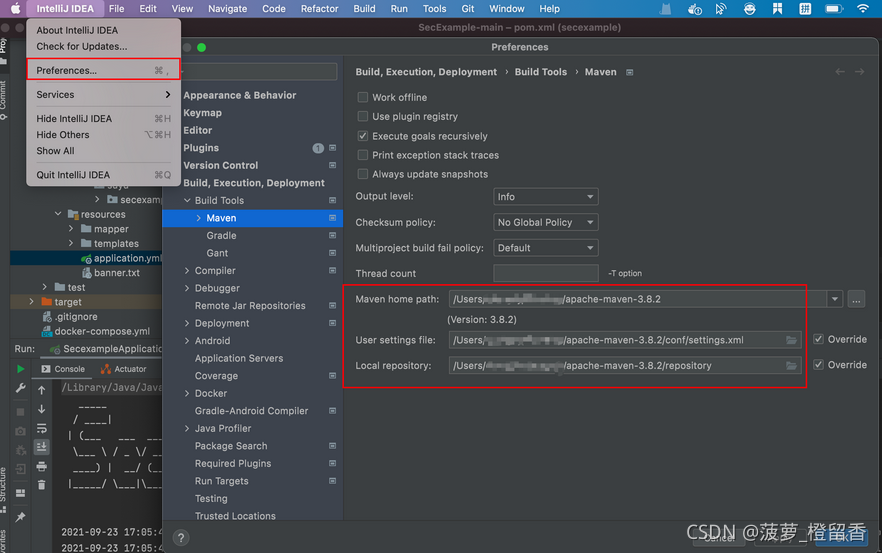The image size is (882, 553).
Task: Check Use plugin registry
Action: coord(363,116)
